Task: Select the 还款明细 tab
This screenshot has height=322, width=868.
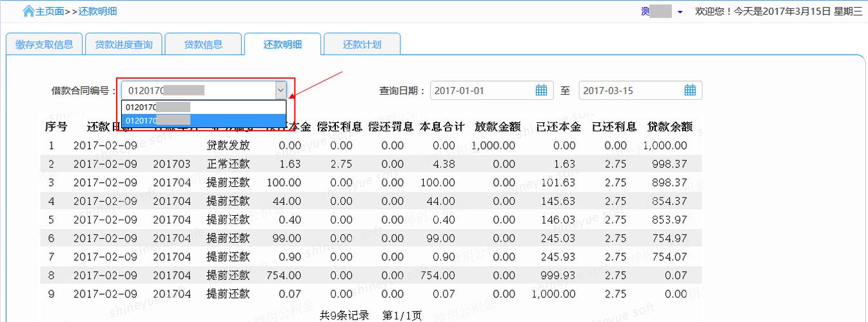Action: pos(282,44)
